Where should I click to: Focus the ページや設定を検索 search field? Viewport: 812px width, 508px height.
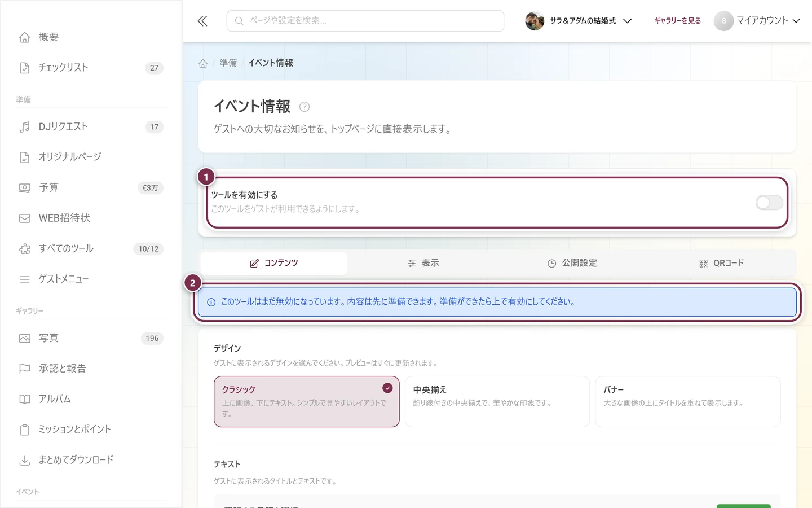pos(365,21)
